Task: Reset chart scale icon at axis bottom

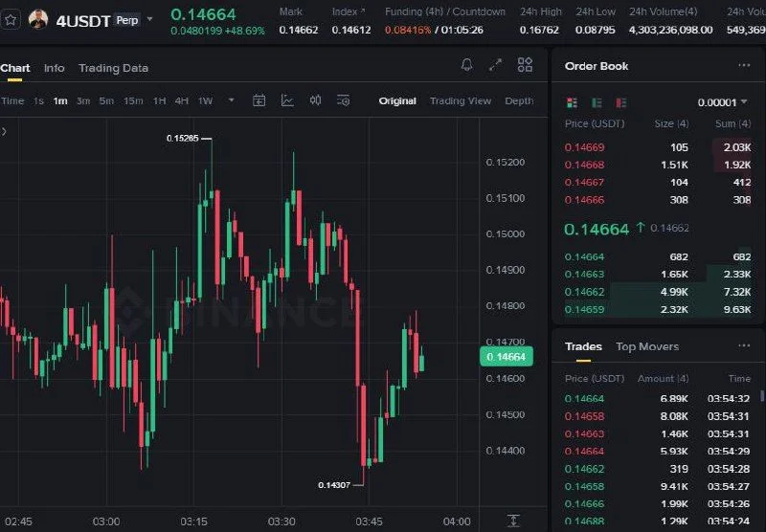Action: (513, 521)
